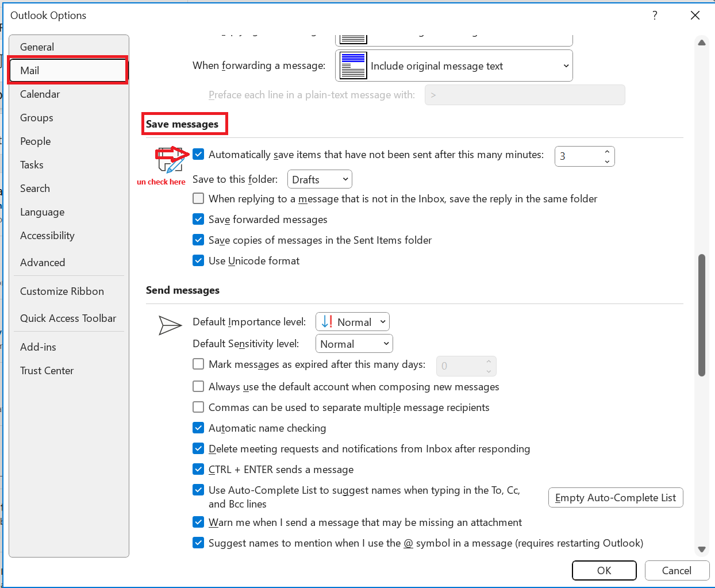
Task: Enable save reply in same folder
Action: [x=198, y=198]
